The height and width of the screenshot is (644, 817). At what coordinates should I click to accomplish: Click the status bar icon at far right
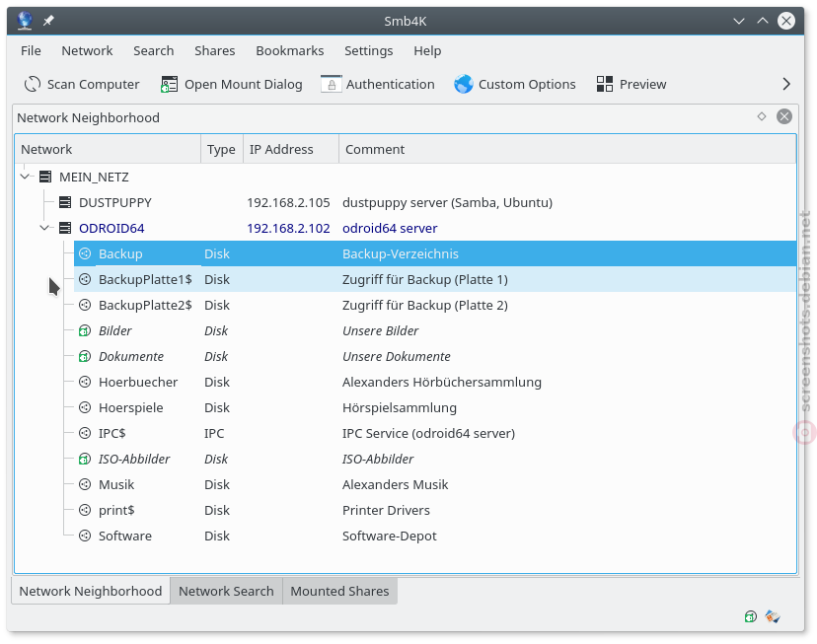tap(773, 617)
